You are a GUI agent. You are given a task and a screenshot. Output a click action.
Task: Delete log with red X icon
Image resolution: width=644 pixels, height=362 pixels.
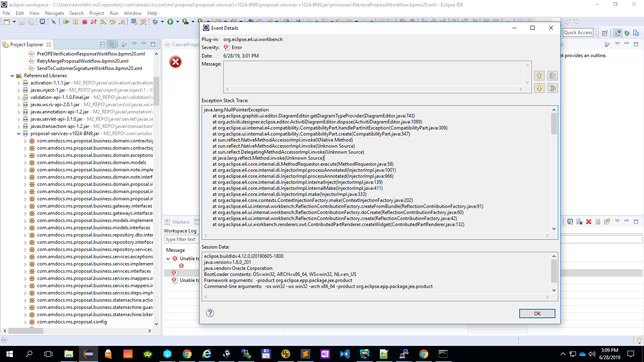click(x=588, y=222)
